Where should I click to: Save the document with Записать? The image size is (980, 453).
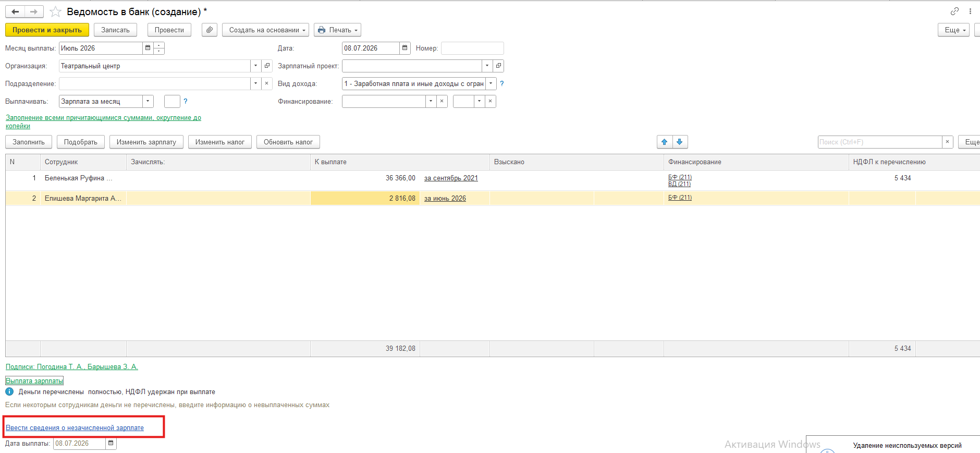(x=115, y=30)
